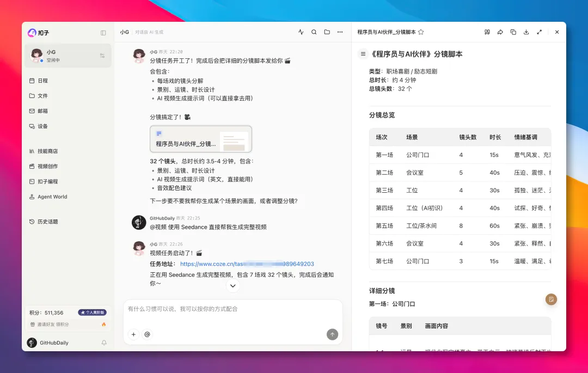Viewport: 588px width, 373px height.
Task: Open the search icon in chat header
Action: coord(314,32)
